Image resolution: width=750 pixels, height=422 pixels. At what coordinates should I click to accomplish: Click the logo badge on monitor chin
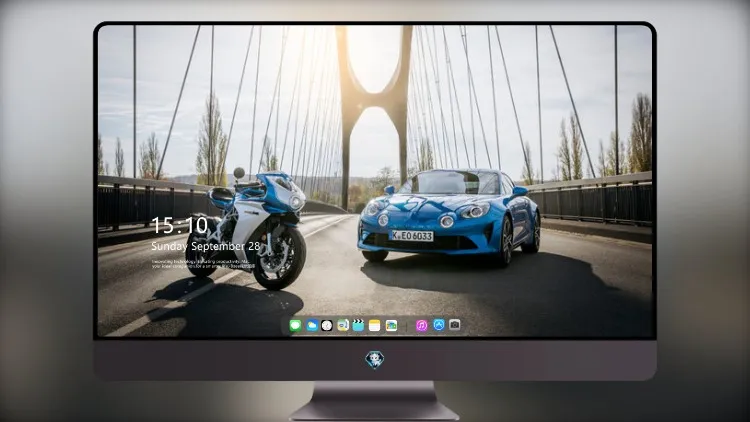click(375, 360)
